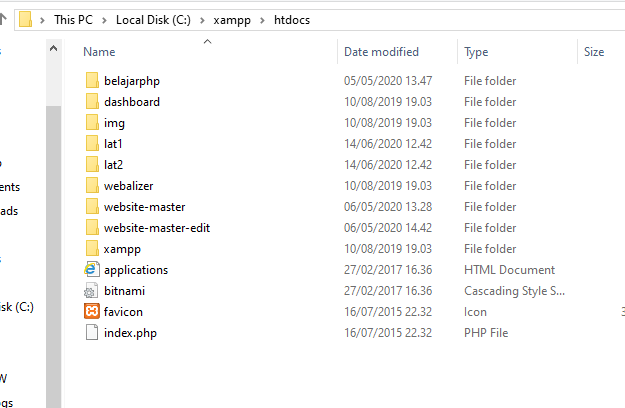Click Cascading Style S... type cell
This screenshot has width=625, height=408.
514,291
